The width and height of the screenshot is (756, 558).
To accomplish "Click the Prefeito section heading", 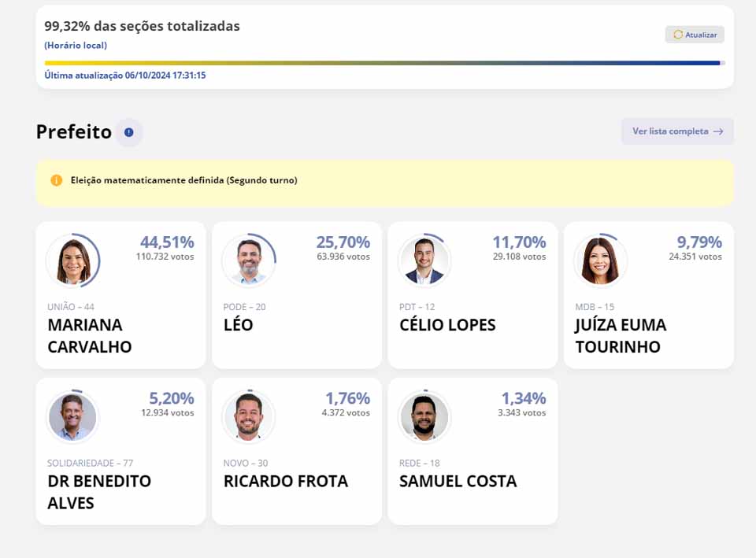I will pyautogui.click(x=74, y=132).
